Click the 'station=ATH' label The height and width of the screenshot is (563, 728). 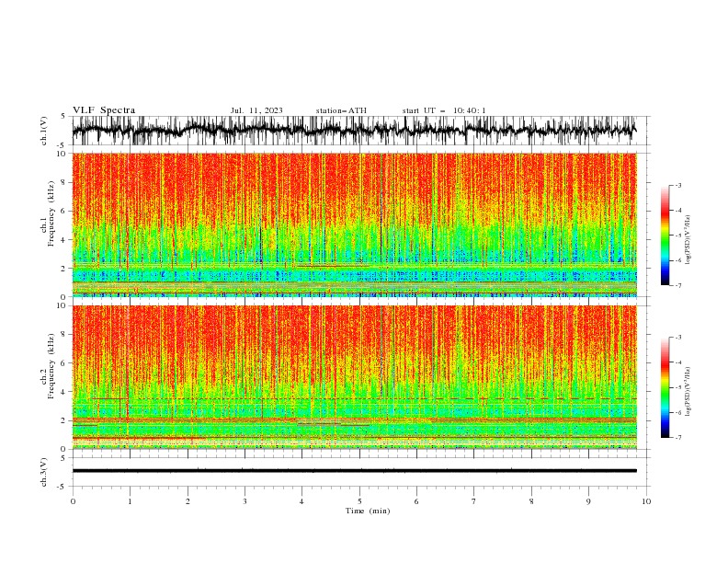tap(341, 110)
